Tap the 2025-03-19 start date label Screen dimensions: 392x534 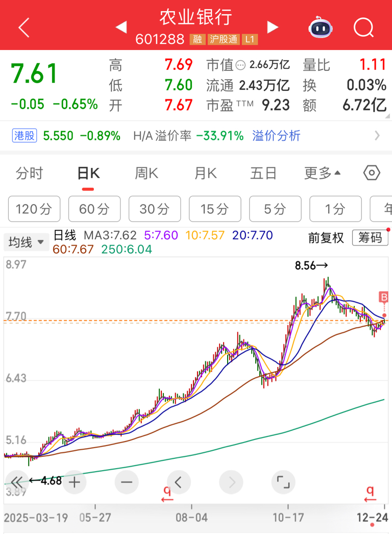[36, 518]
